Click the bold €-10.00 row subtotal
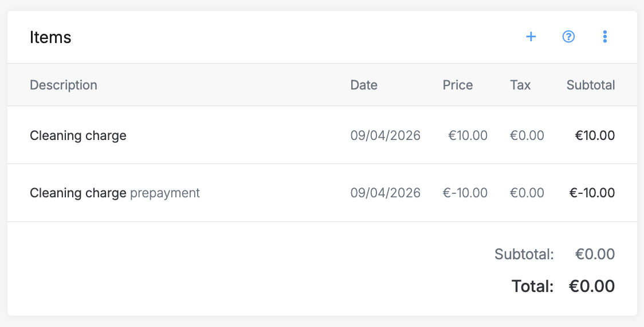Viewport: 644px width, 327px height. tap(592, 193)
